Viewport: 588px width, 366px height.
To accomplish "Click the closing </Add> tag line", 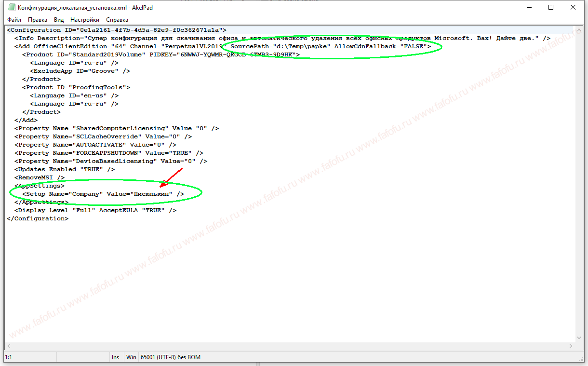I will 26,120.
